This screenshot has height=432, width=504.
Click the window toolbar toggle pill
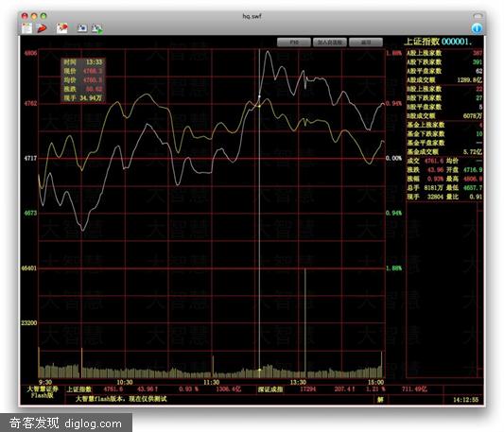pos(478,15)
